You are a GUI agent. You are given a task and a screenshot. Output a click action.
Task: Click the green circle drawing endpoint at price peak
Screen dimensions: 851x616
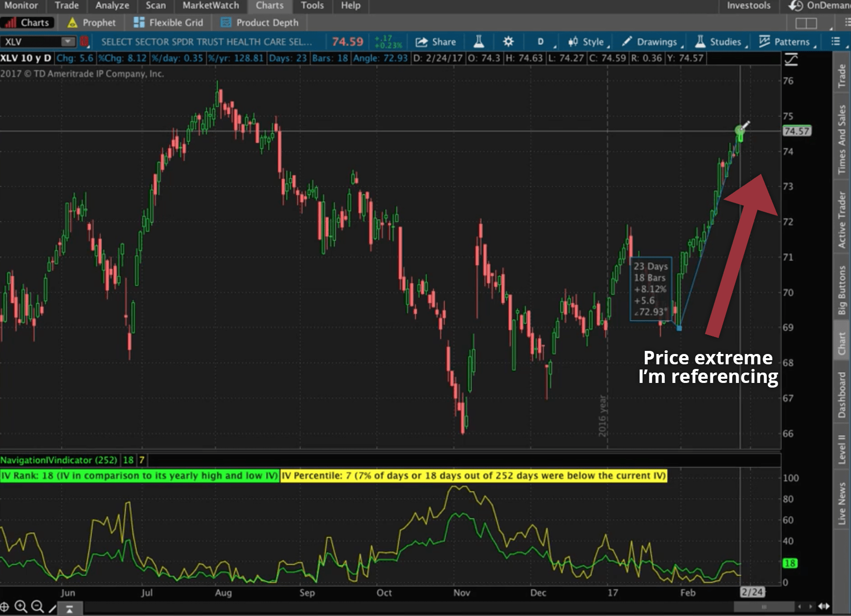point(740,131)
